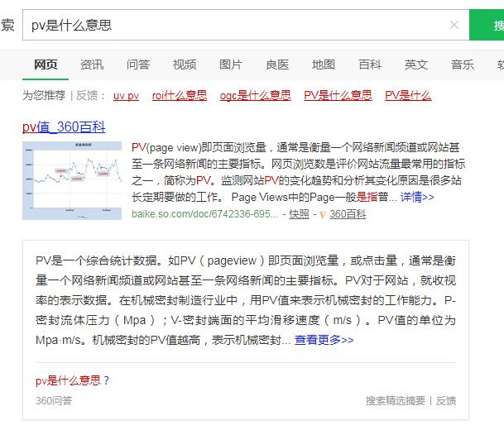This screenshot has width=504, height=430.
Task: Switch to the 资讯 tab
Action: (x=92, y=64)
